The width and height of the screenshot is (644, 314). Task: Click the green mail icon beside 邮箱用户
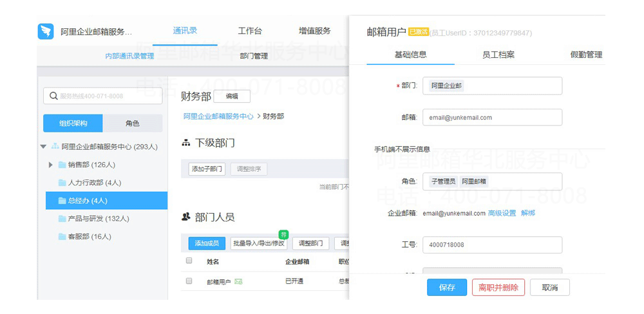(x=238, y=282)
